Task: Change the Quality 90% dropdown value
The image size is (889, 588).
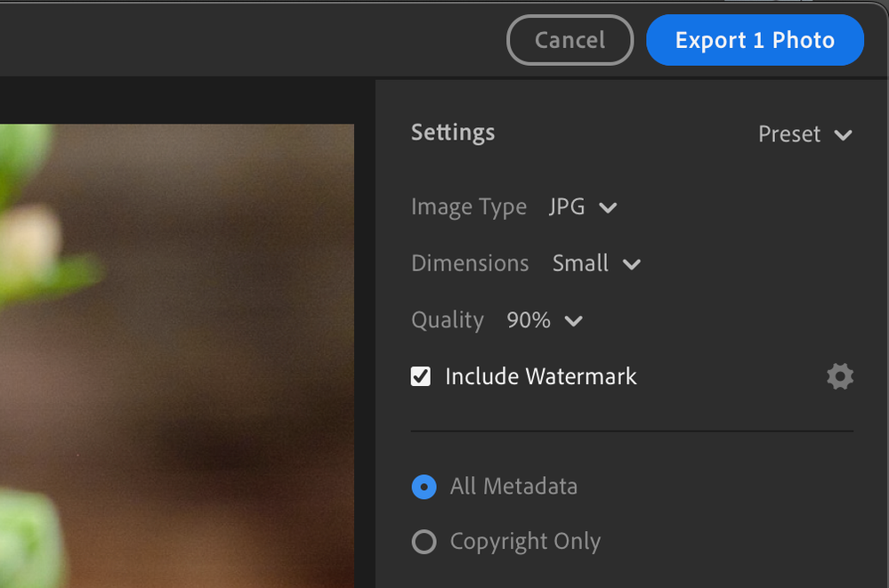Action: click(x=529, y=320)
